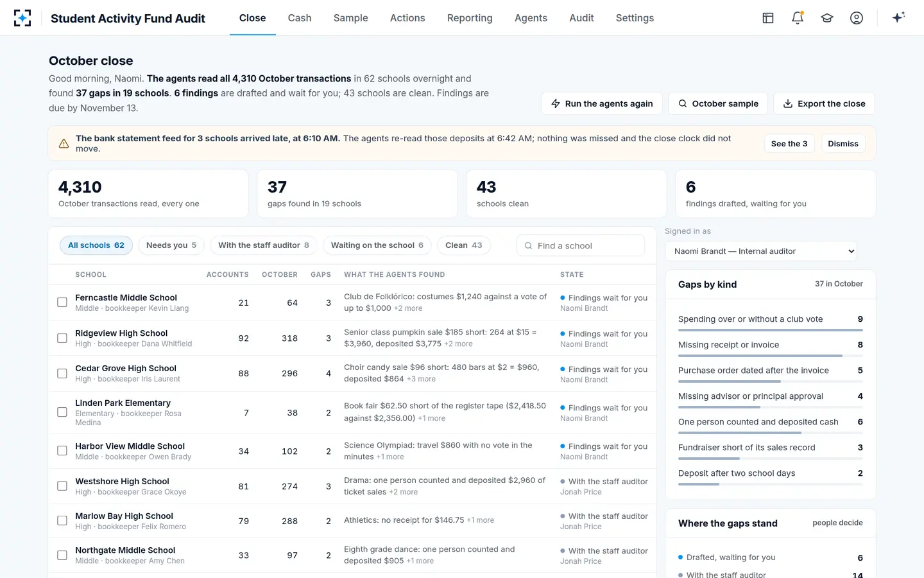Image resolution: width=924 pixels, height=578 pixels.
Task: Open the Settings tab
Action: (x=635, y=18)
